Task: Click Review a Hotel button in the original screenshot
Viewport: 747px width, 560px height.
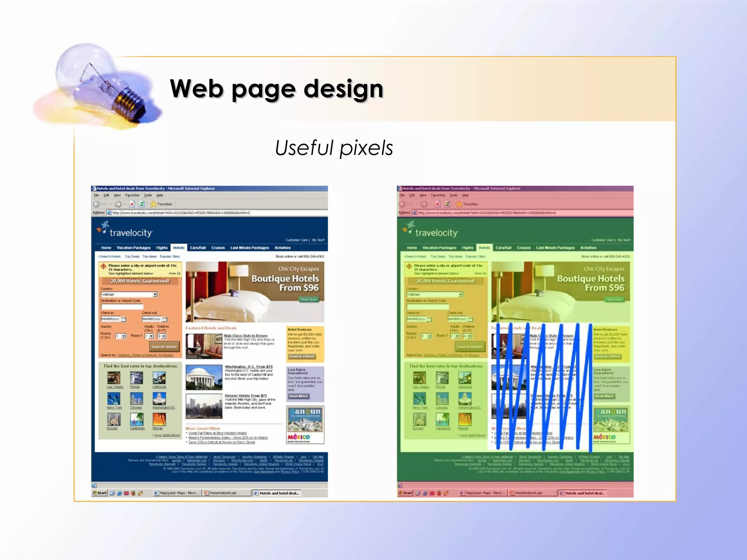Action: click(x=302, y=357)
